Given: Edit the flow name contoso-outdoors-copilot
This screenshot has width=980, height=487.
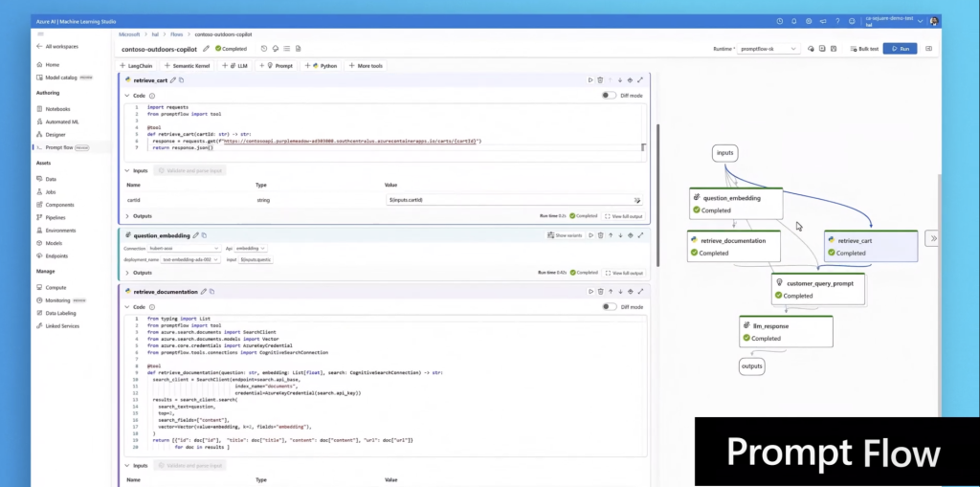Looking at the screenshot, I should tap(206, 49).
